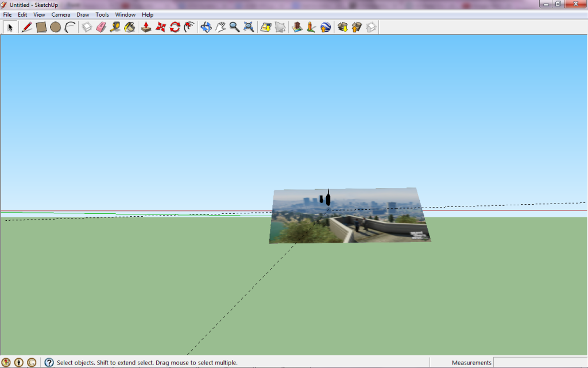Image resolution: width=588 pixels, height=368 pixels.
Task: Pick the Circle tool
Action: click(x=55, y=27)
